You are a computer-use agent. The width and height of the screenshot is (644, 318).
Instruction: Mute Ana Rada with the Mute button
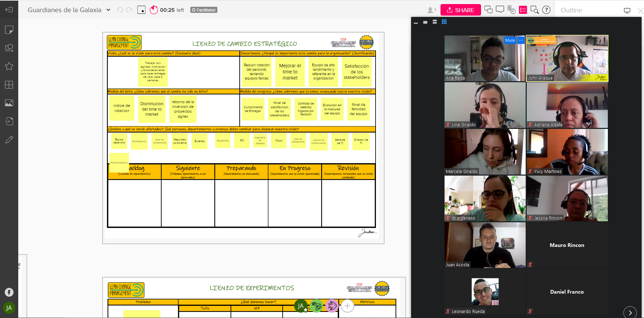click(510, 40)
